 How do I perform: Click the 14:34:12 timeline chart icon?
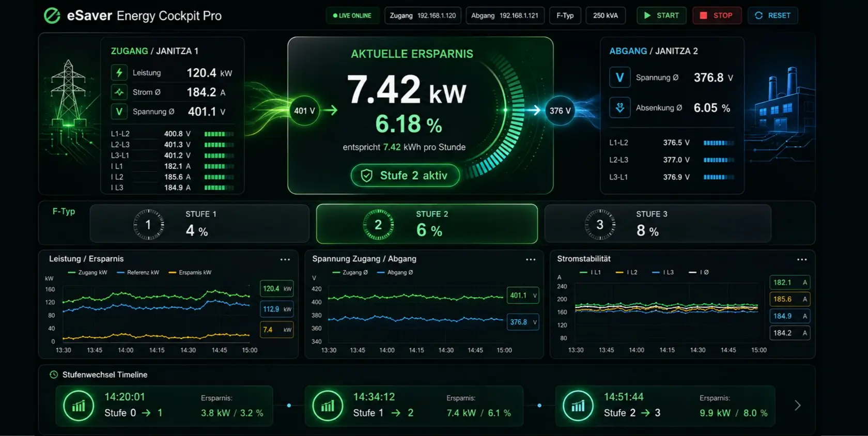328,406
